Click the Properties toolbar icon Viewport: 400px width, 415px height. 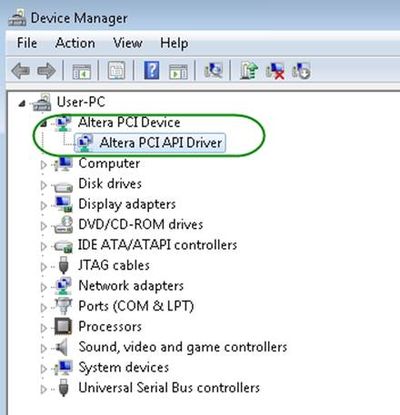[117, 71]
